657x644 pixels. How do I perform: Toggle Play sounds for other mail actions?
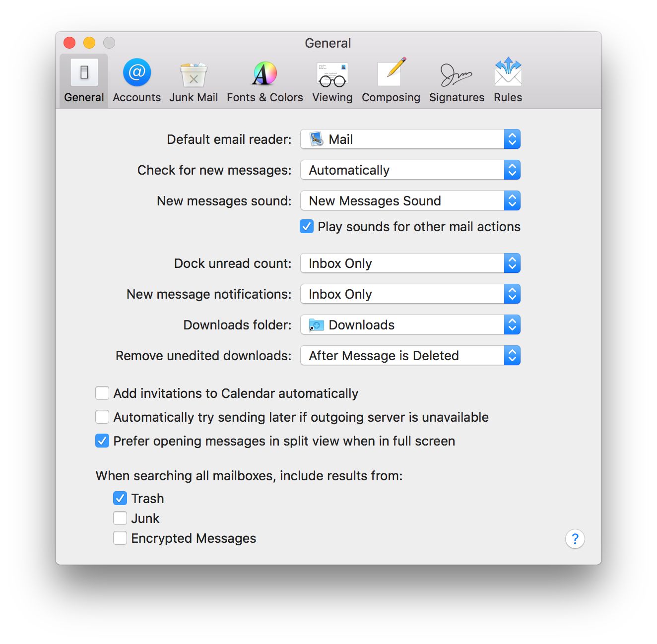[x=307, y=227]
